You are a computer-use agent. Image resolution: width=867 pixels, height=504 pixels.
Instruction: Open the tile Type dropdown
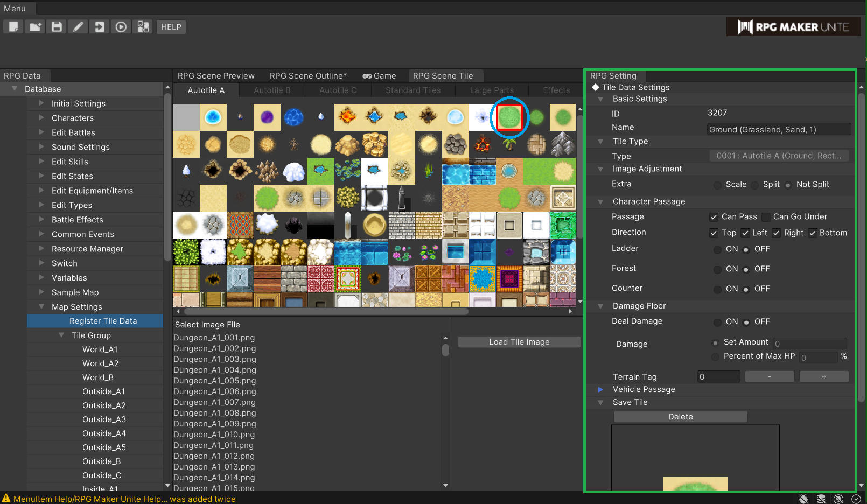point(779,156)
